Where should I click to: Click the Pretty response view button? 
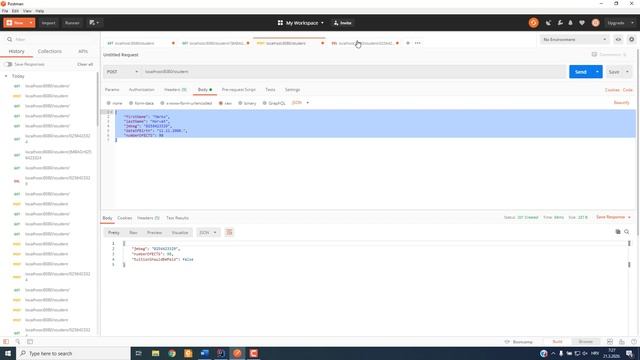113,233
